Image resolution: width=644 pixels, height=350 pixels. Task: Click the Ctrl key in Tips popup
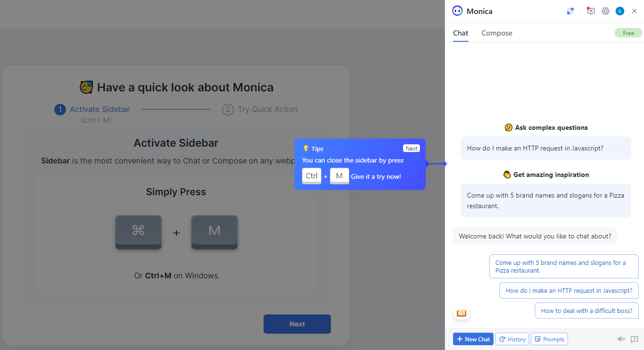(312, 176)
